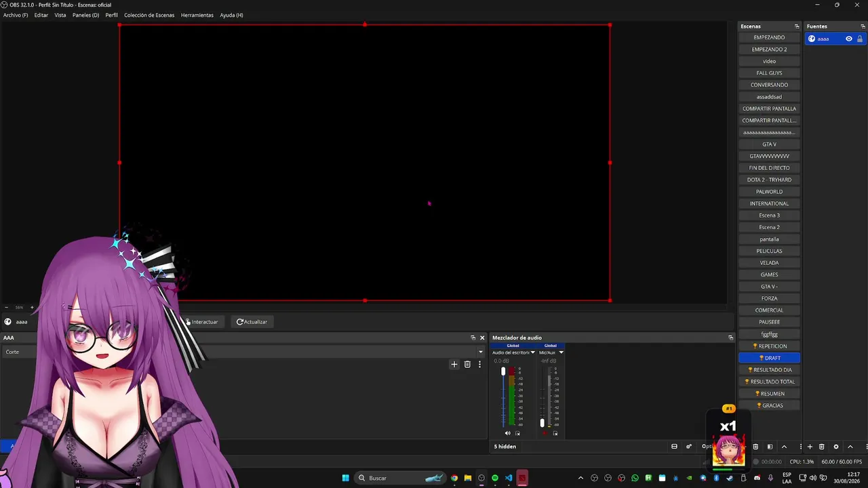Viewport: 868px width, 488px height.
Task: Toggle monitoring for Audio del escritorio
Action: point(517,433)
